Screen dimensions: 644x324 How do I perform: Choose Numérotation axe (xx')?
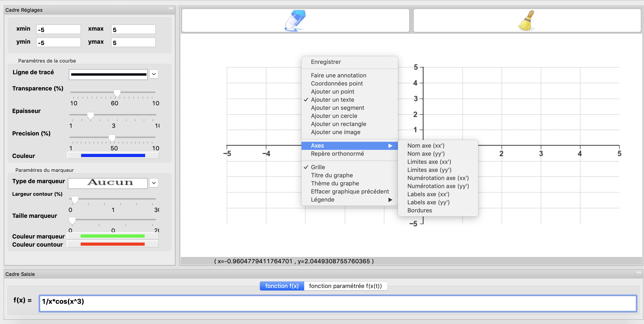coord(438,178)
